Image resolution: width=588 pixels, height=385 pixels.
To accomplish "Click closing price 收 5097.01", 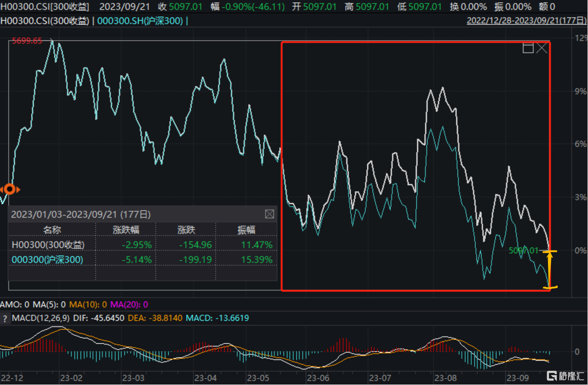I will 180,6.
